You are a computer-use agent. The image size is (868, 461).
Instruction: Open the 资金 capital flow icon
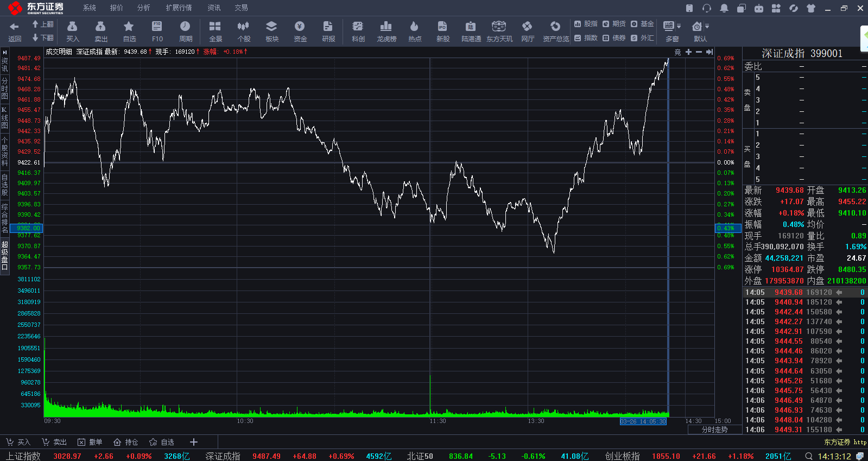pos(300,31)
